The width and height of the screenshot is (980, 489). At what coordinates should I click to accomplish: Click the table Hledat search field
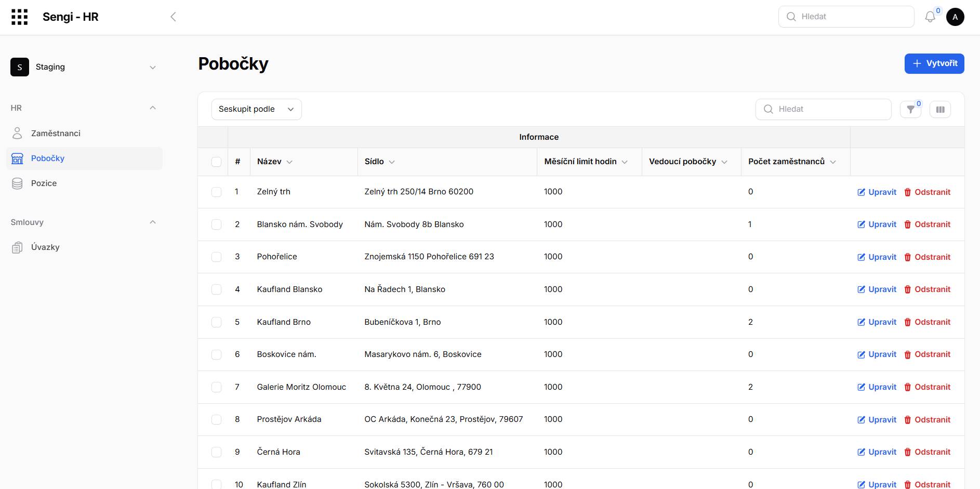coord(824,109)
